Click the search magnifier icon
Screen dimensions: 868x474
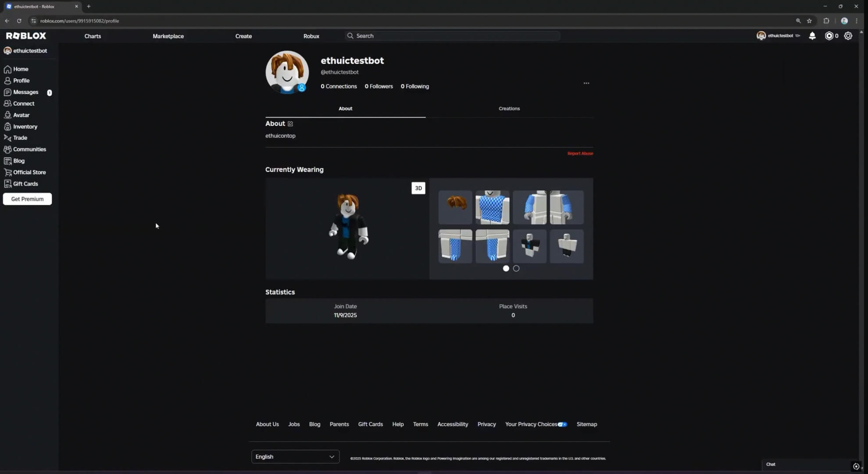click(x=350, y=36)
